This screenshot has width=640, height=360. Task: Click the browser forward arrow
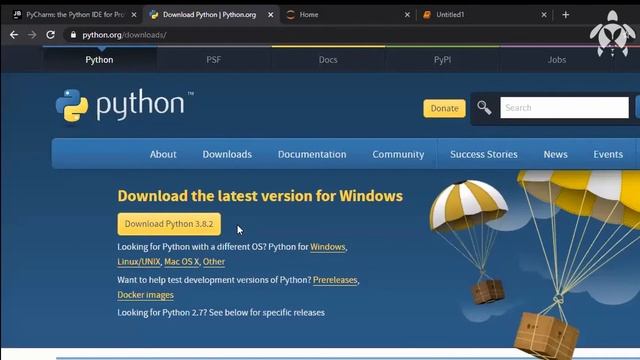coord(32,35)
